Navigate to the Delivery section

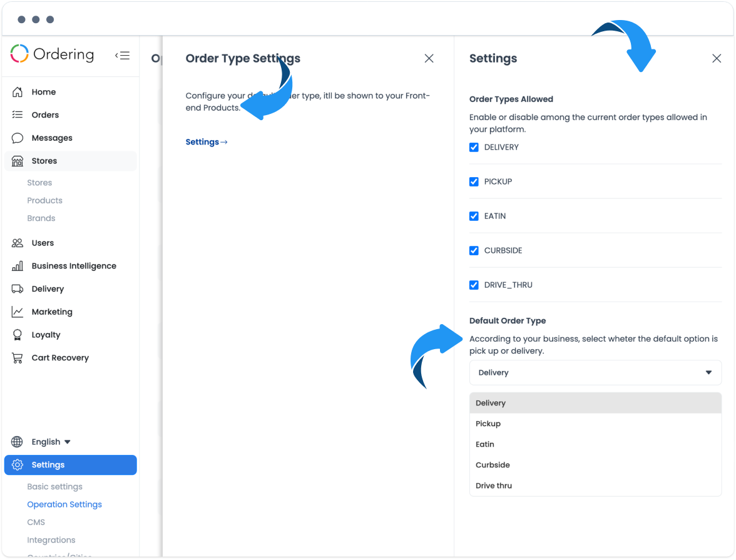(70, 288)
